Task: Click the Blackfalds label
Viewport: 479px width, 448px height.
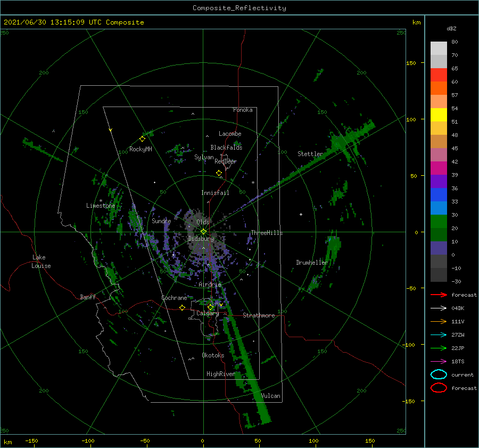Action: 226,148
